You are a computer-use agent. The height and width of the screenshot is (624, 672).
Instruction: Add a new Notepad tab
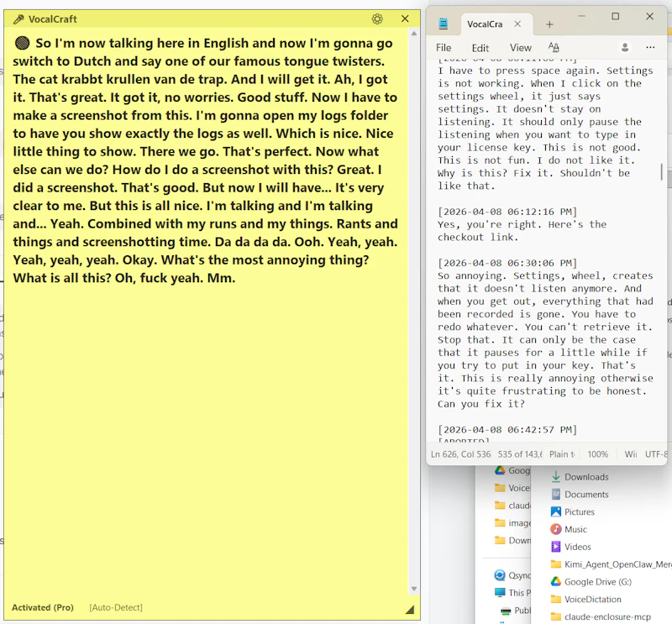coord(549,24)
